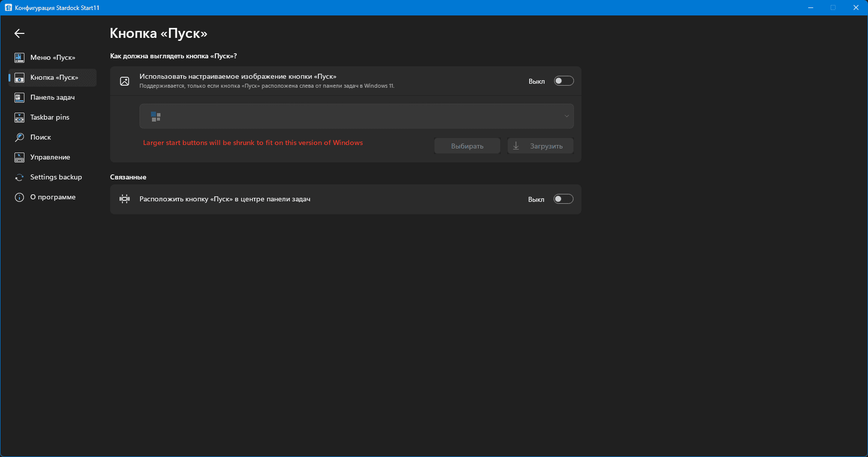Open the Start button image combo box
This screenshot has width=868, height=457.
[356, 116]
